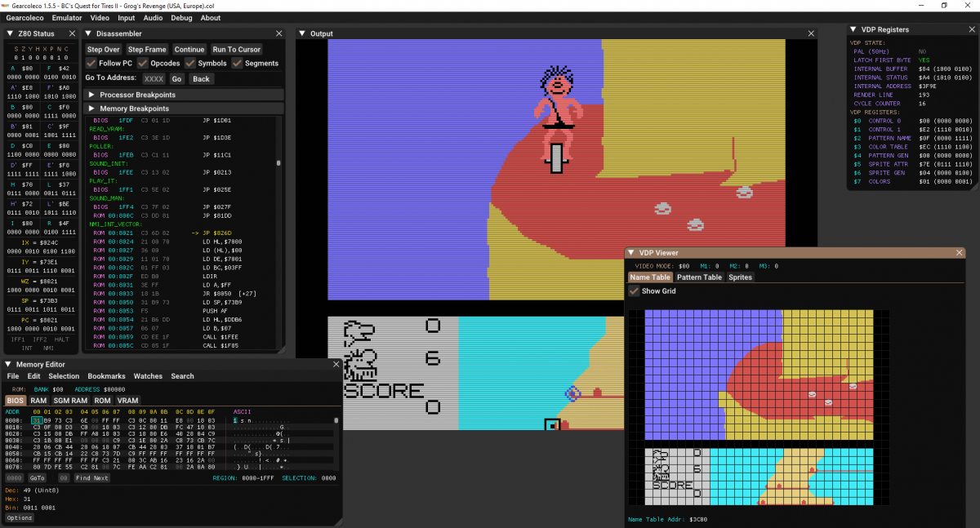This screenshot has height=528, width=980.
Task: Open the Memory Editor File menu
Action: 13,376
